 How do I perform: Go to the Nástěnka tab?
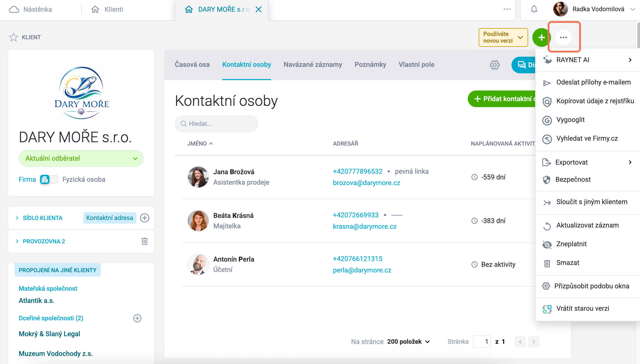pyautogui.click(x=30, y=9)
